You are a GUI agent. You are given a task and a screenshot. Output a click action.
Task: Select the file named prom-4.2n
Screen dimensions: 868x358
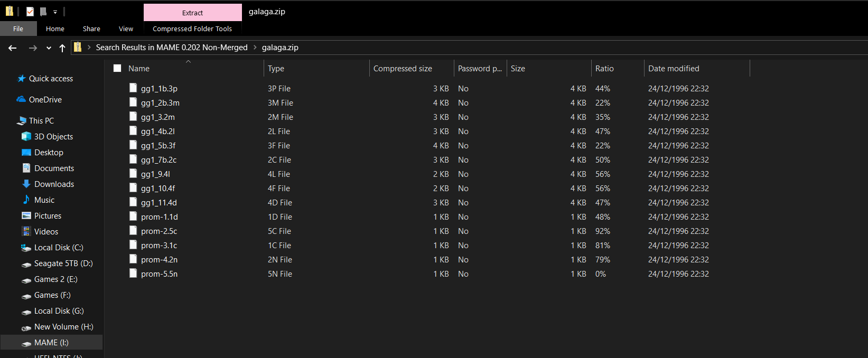(x=160, y=260)
